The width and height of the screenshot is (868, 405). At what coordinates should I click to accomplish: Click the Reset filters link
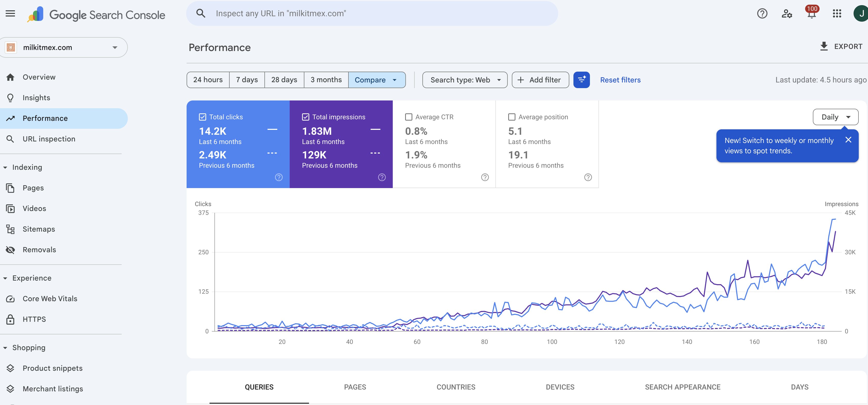[x=620, y=80]
